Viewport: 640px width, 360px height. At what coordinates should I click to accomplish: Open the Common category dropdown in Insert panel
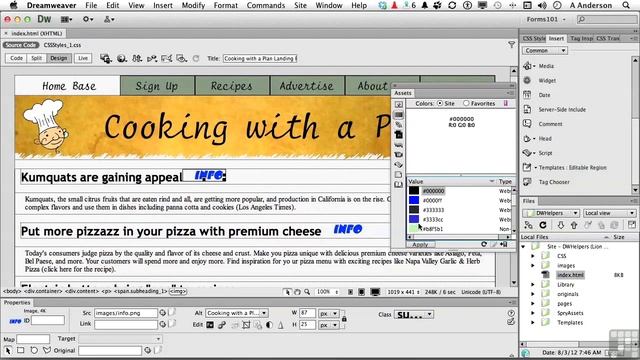545,51
